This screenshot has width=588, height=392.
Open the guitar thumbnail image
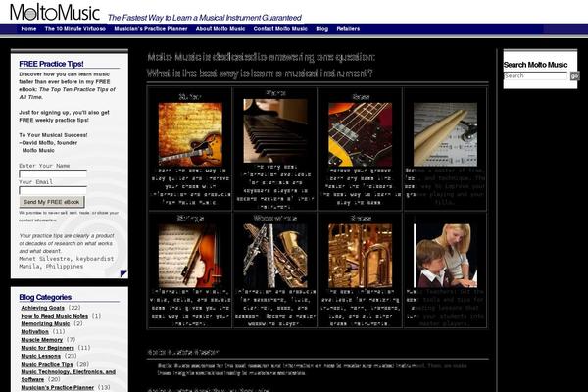pos(190,134)
